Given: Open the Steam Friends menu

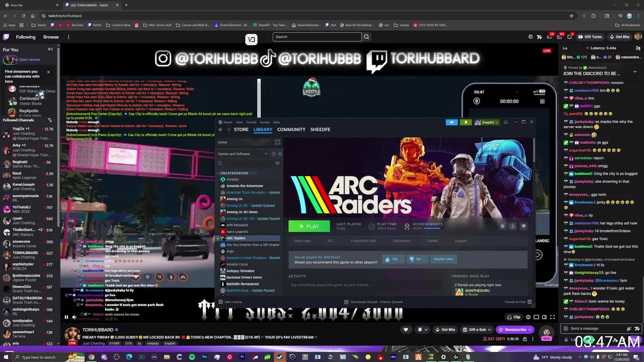Looking at the screenshot, I should pyautogui.click(x=251, y=122).
